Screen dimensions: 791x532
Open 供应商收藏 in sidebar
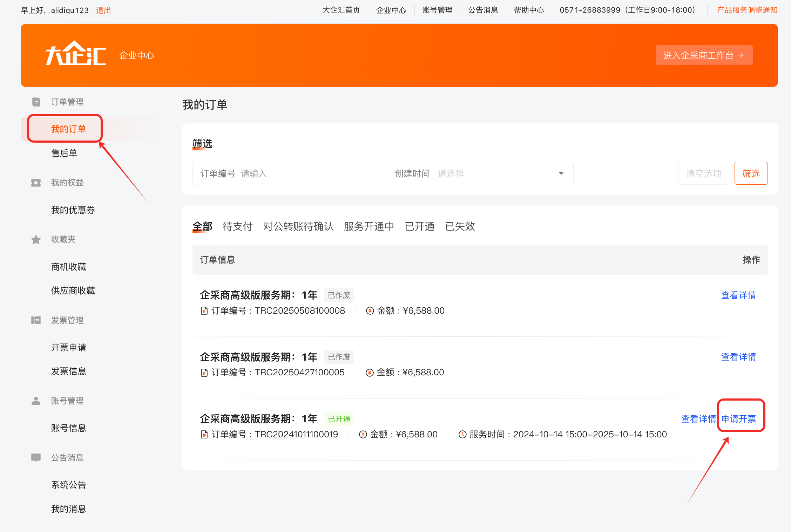[73, 291]
